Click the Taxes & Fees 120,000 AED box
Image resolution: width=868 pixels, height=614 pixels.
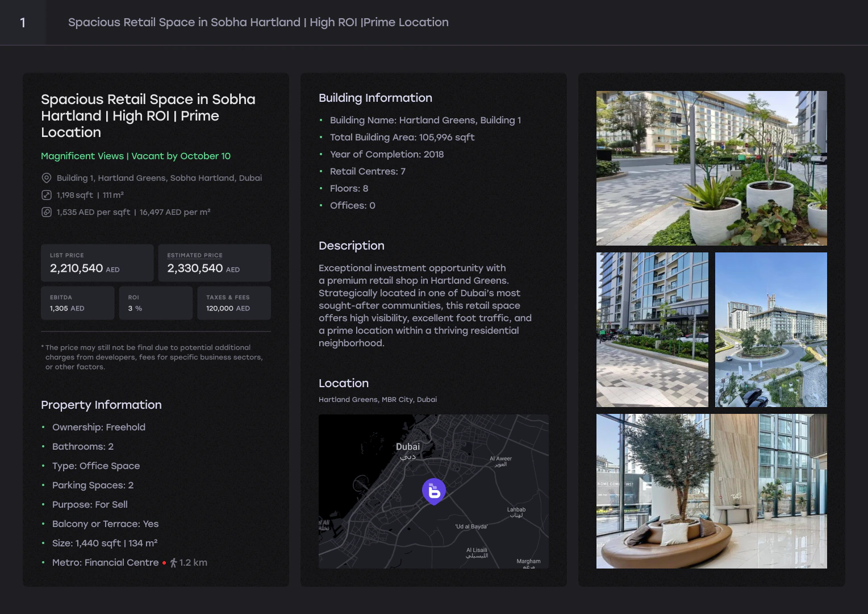coord(234,303)
